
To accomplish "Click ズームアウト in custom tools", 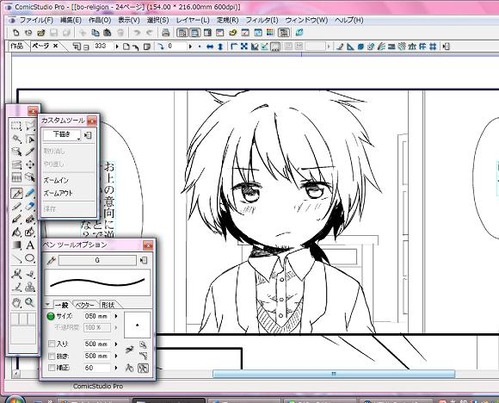I will (58, 193).
